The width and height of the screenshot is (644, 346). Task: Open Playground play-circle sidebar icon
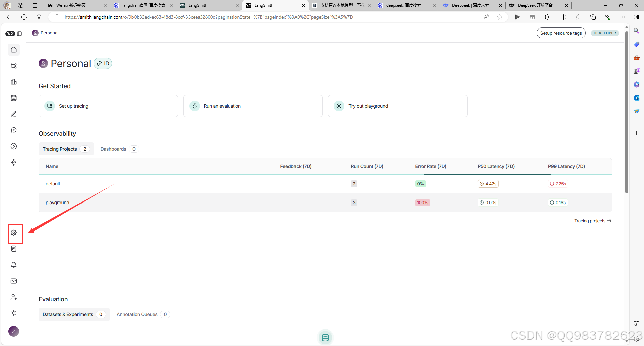[14, 146]
